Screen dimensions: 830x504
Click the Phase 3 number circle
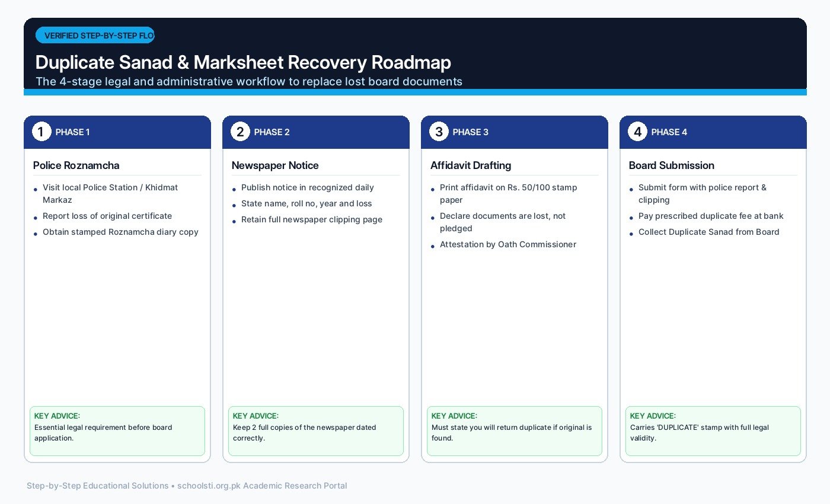tap(438, 132)
